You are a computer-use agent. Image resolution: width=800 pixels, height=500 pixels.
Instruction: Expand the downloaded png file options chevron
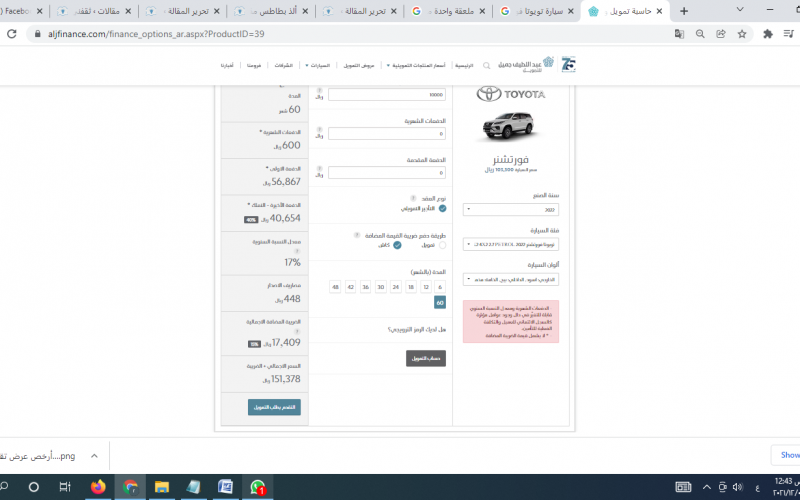click(x=94, y=456)
